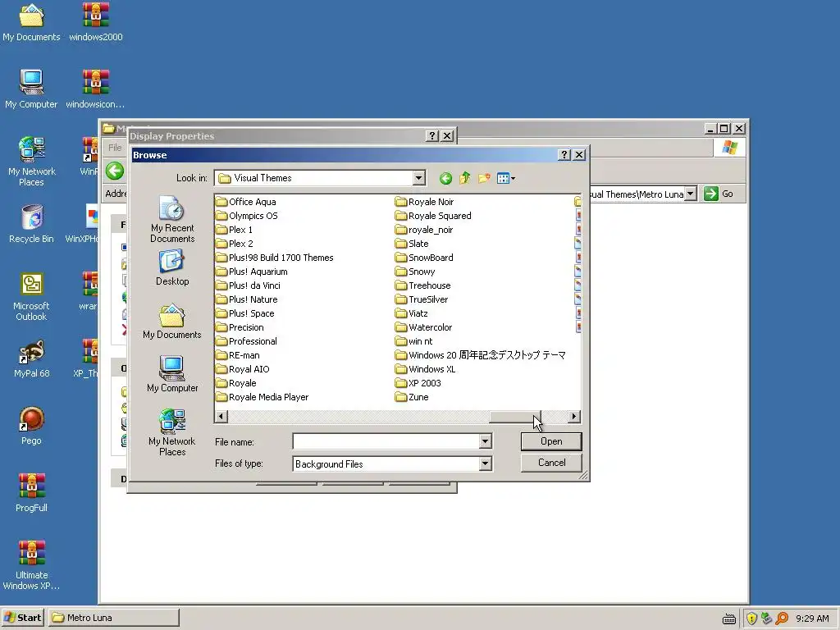Select the Royale Media Player folder
Screen dimensions: 840x630
coord(262,397)
